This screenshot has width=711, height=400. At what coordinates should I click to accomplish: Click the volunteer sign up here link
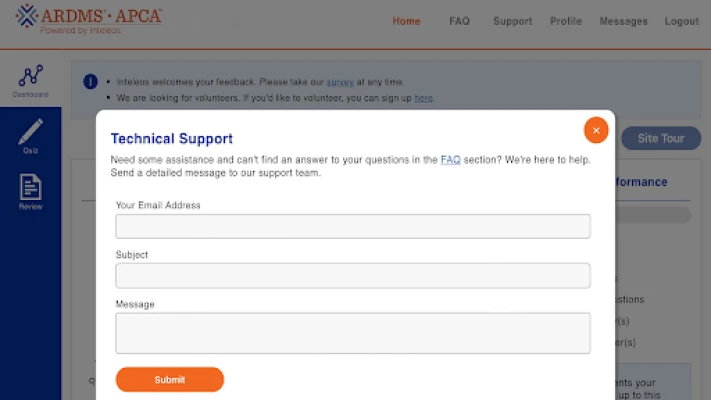point(423,98)
